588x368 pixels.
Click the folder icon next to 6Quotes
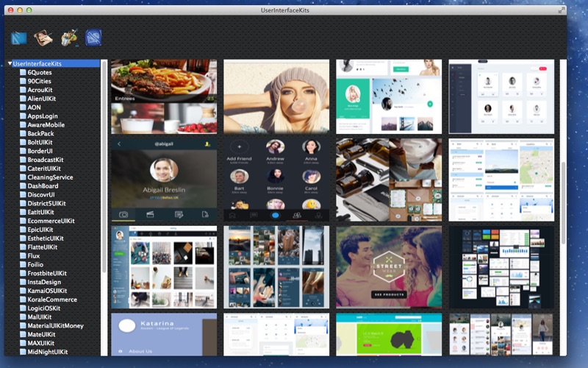tap(23, 72)
